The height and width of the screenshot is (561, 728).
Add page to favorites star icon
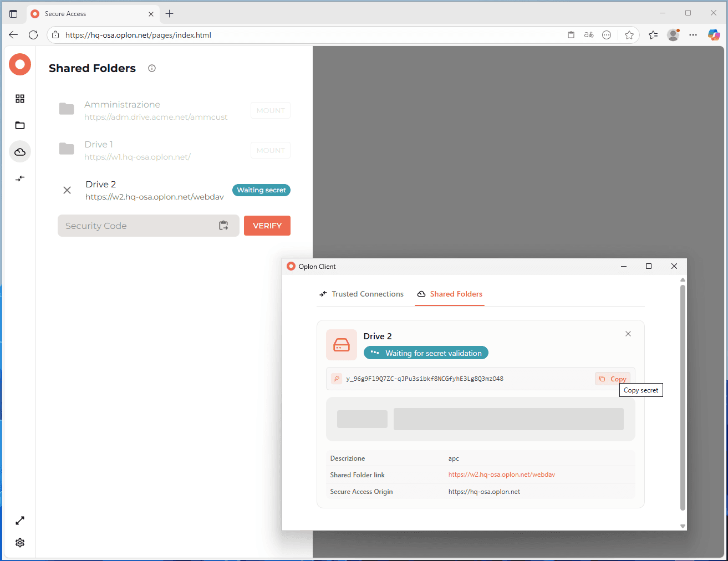click(629, 35)
